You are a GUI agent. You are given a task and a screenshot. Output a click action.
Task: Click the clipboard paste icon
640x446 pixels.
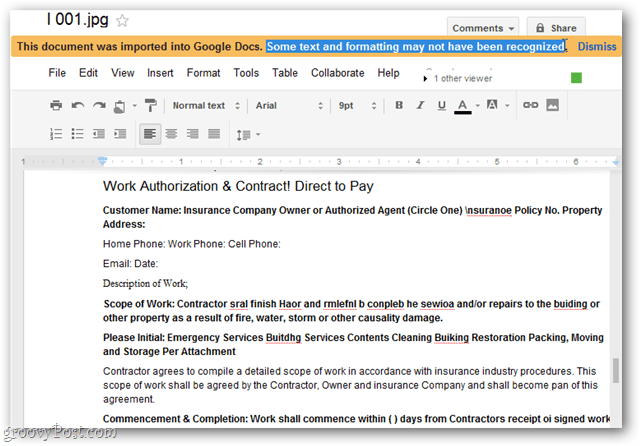point(119,107)
